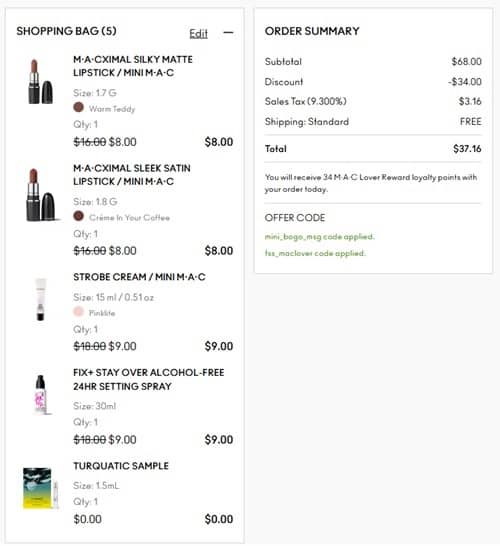
Task: Click the Edit link in Shopping Bag
Action: coord(198,33)
